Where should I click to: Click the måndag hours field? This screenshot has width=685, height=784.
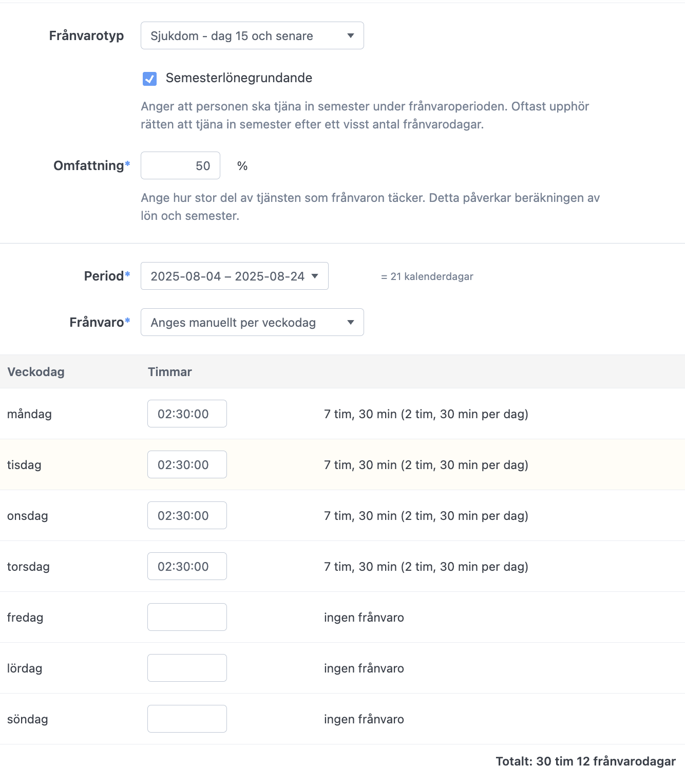(187, 414)
